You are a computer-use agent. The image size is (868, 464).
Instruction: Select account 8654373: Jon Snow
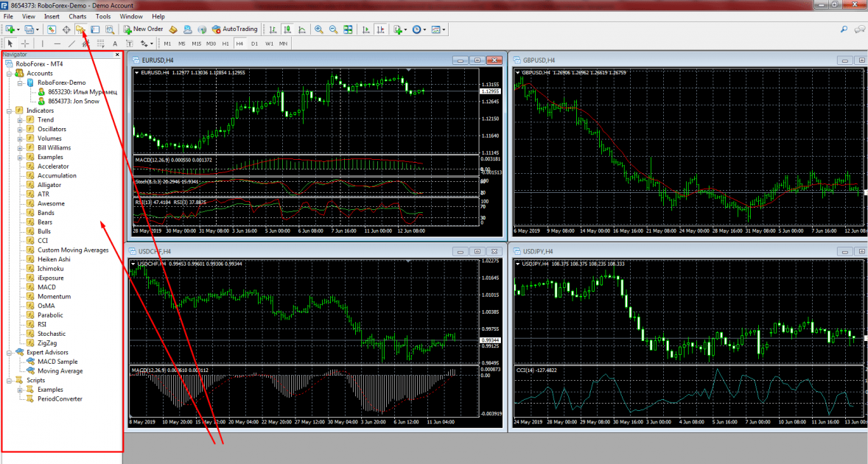[x=74, y=101]
